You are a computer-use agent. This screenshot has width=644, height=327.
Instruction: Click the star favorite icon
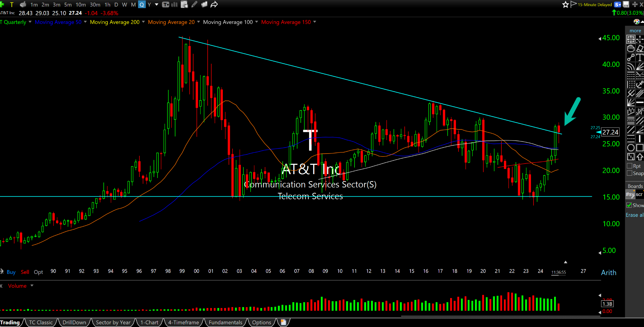tap(565, 5)
